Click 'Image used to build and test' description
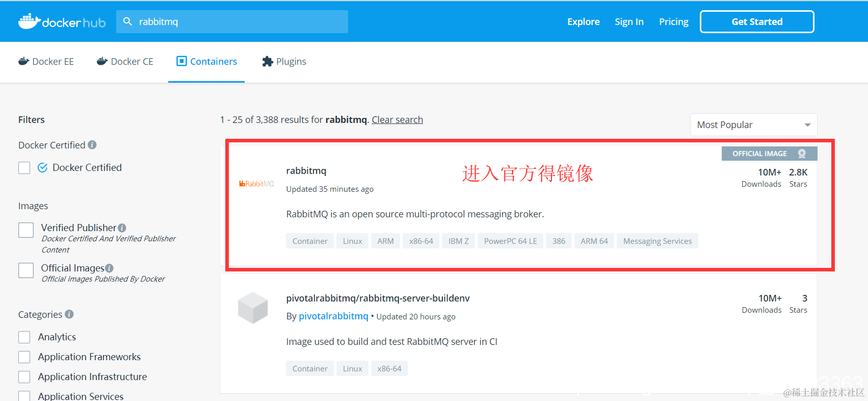The height and width of the screenshot is (401, 868). (391, 341)
